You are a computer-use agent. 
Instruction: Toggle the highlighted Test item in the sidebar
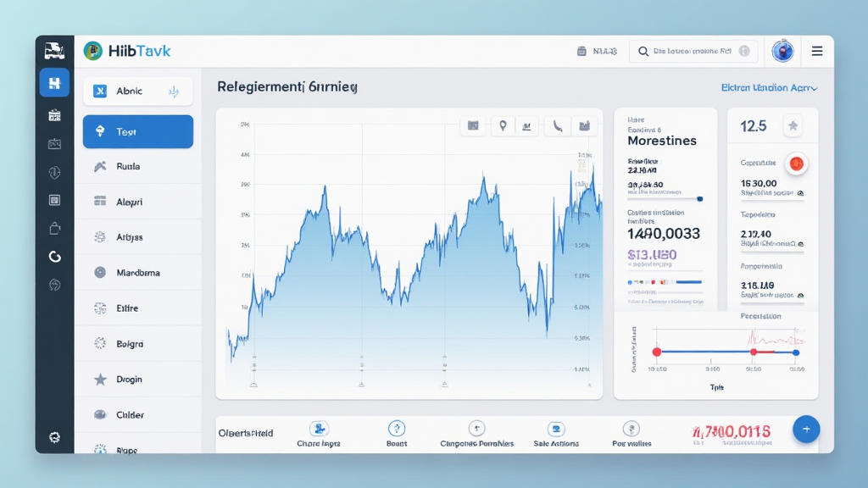[x=137, y=131]
